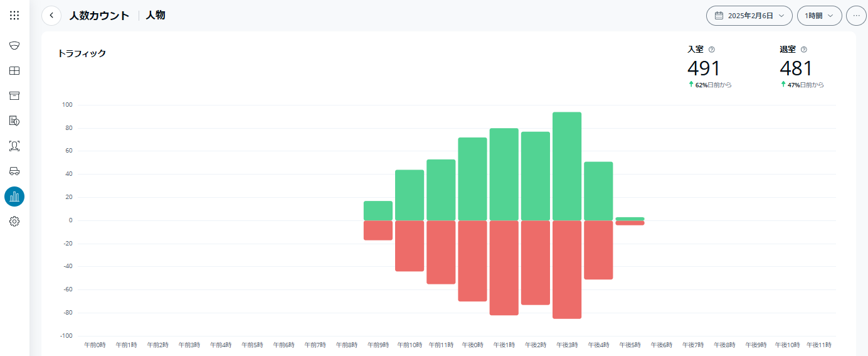The width and height of the screenshot is (868, 356).
Task: Click the 人数カウント breadcrumb title
Action: coord(99,16)
